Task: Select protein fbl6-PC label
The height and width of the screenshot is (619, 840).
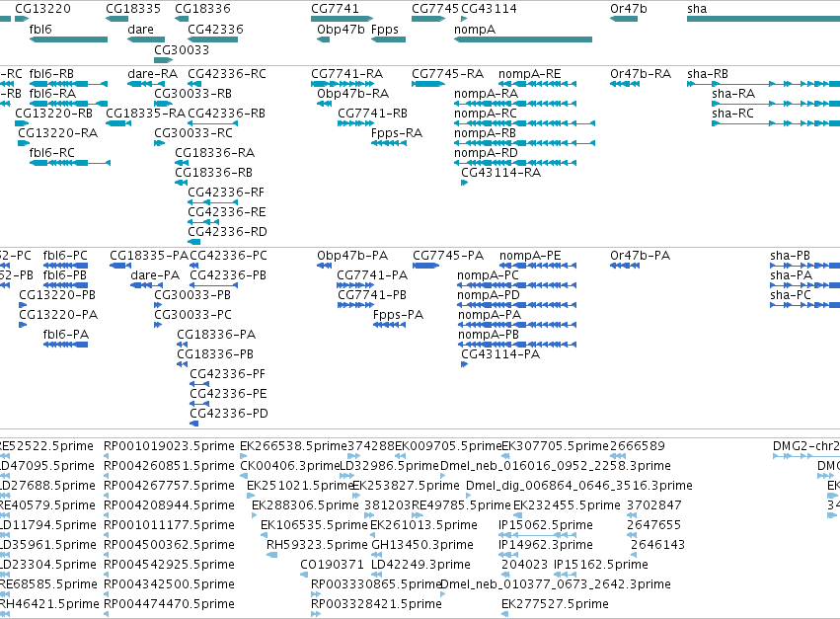Action: coord(65,256)
